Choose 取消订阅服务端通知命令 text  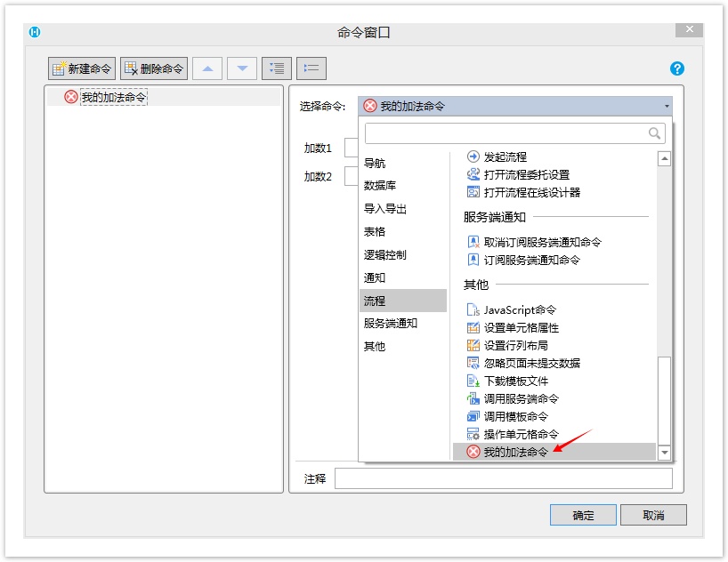[x=542, y=242]
